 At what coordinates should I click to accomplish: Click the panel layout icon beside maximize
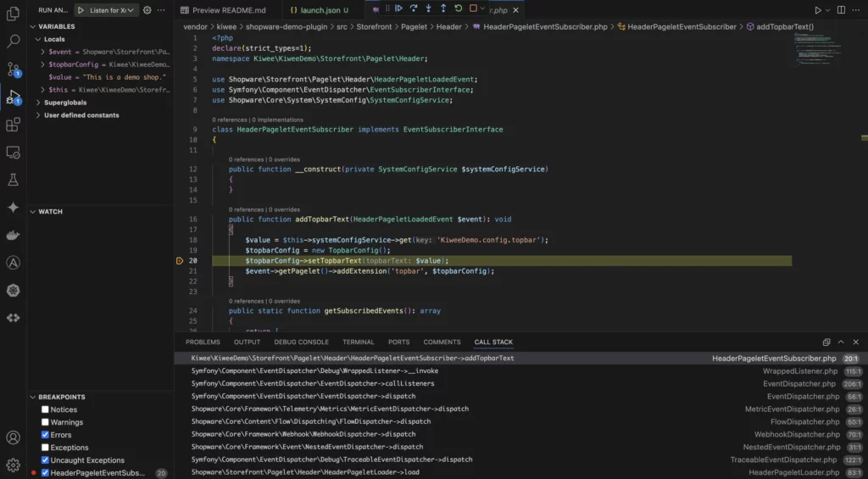click(826, 343)
